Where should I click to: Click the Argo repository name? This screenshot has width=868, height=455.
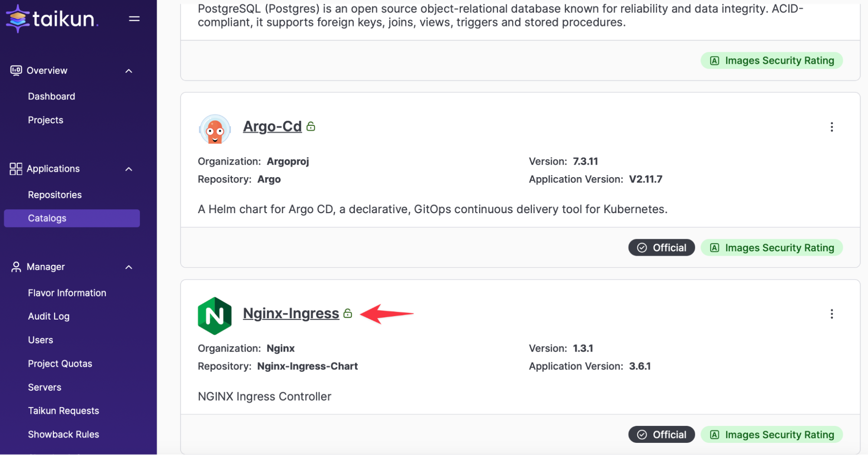[x=269, y=179]
